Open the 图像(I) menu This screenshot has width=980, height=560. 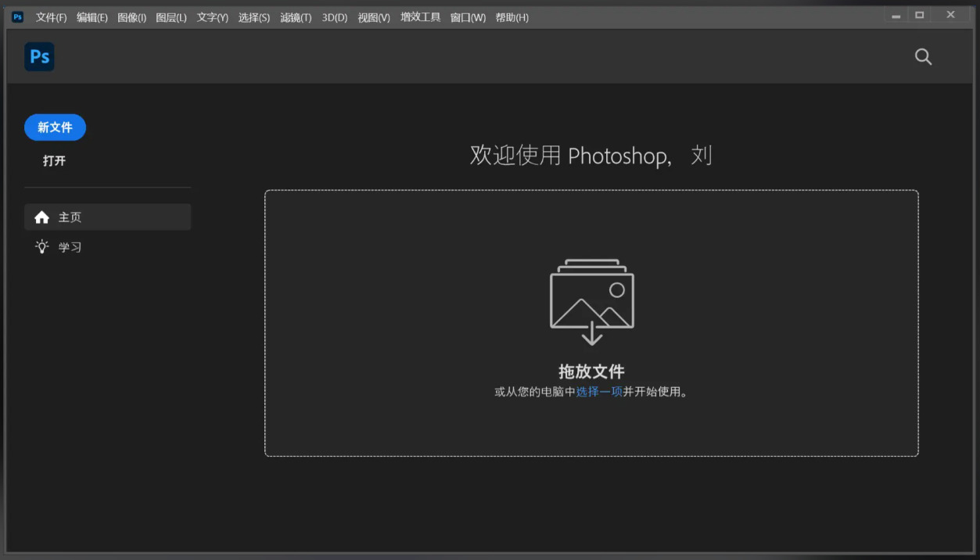[x=132, y=17]
